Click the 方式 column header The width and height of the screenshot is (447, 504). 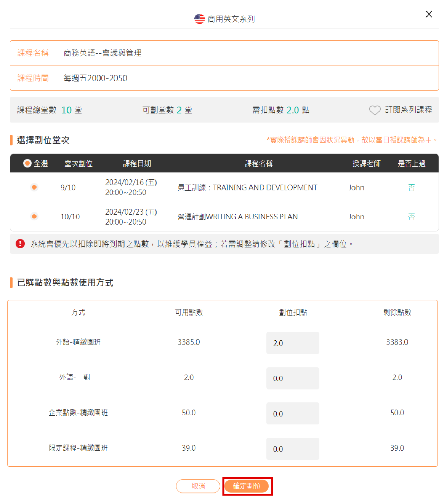click(x=78, y=312)
